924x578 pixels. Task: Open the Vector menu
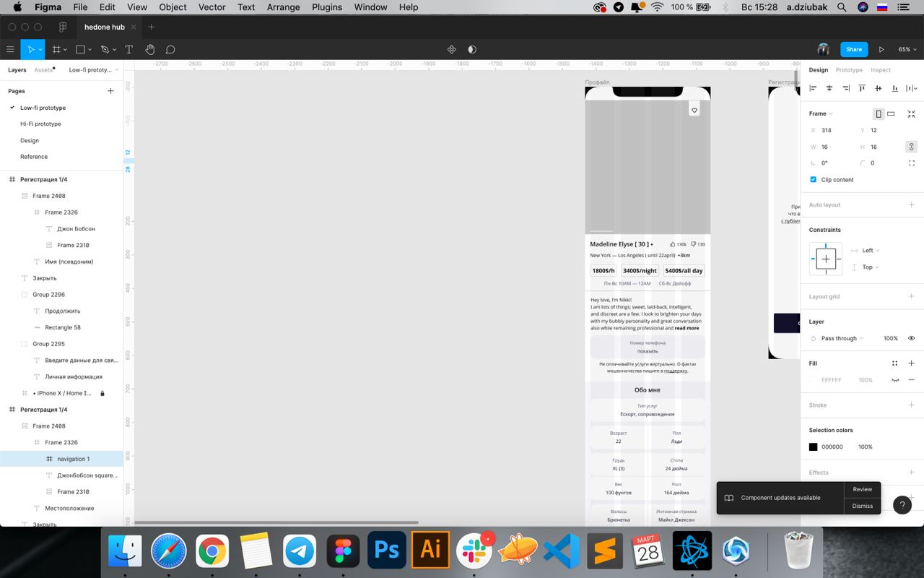click(212, 7)
